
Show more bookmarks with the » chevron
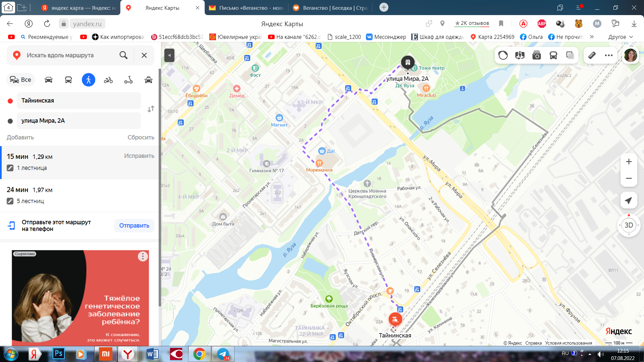(592, 37)
